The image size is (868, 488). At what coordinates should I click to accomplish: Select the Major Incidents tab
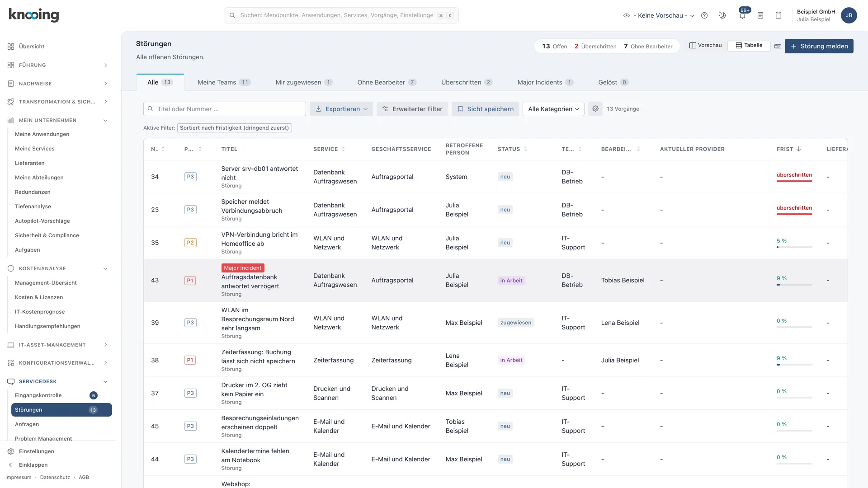546,82
